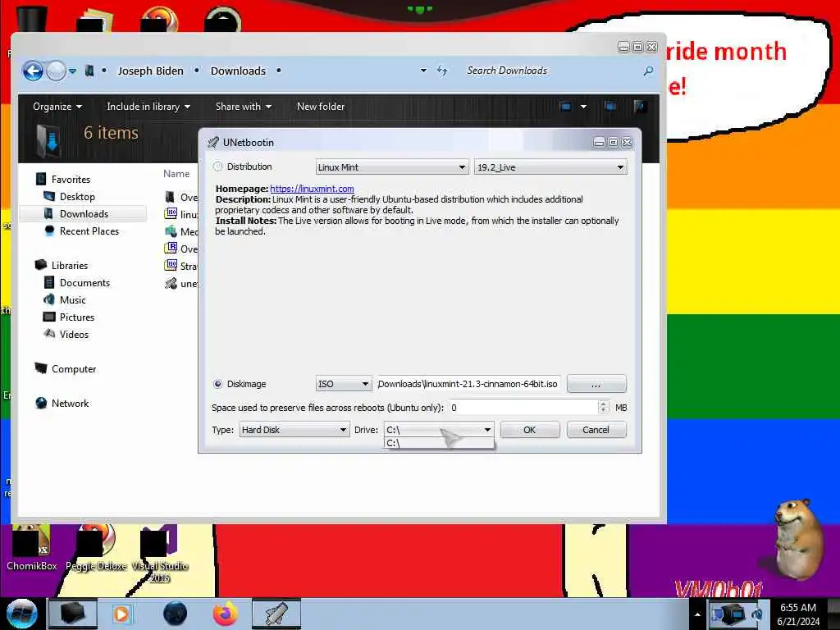
Task: Click the browse '...' button for disk image
Action: (596, 384)
